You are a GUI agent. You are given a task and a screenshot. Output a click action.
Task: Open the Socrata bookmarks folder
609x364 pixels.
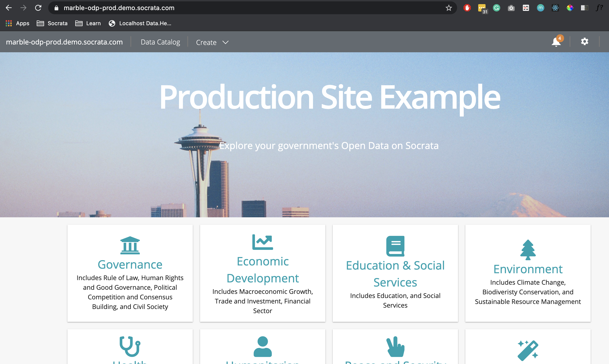pos(52,23)
